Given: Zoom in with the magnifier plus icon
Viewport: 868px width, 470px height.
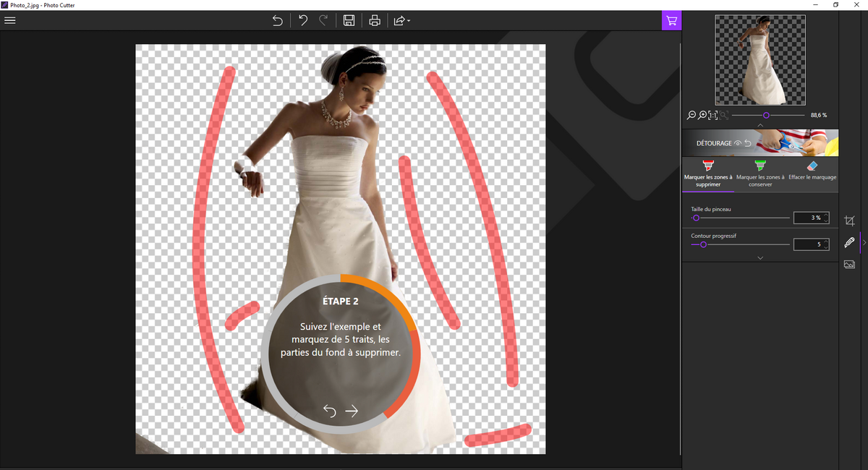Looking at the screenshot, I should [702, 115].
